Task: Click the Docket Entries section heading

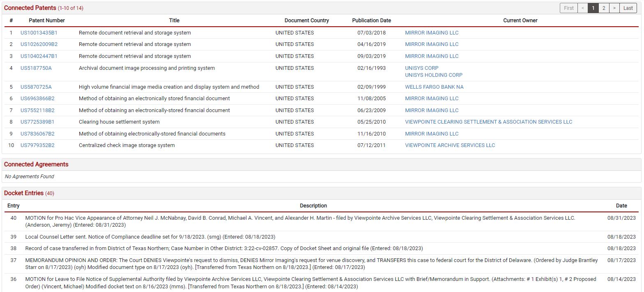Action: pos(24,193)
